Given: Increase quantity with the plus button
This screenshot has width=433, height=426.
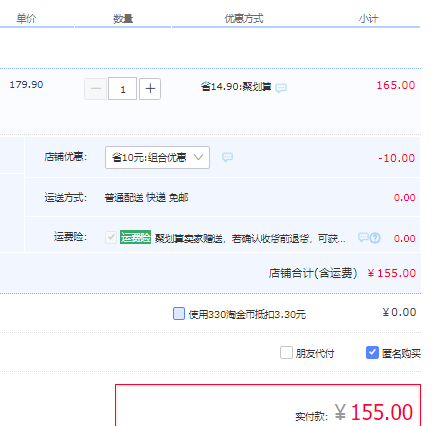Looking at the screenshot, I should [x=150, y=89].
